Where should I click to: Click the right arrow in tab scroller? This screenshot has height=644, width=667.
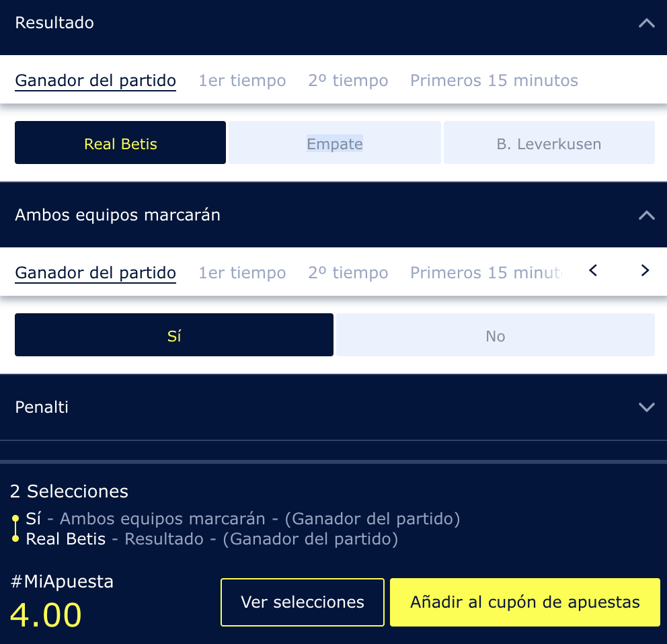click(x=645, y=270)
